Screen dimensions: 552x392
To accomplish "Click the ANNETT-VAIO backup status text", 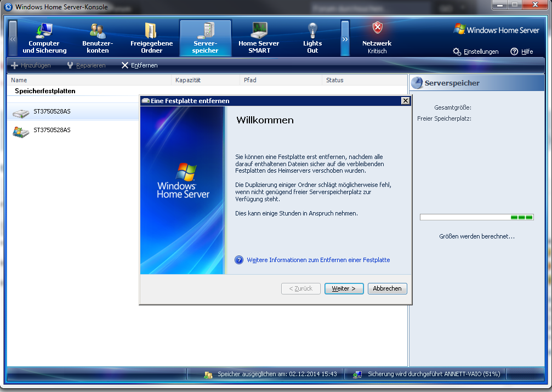I will pos(434,374).
